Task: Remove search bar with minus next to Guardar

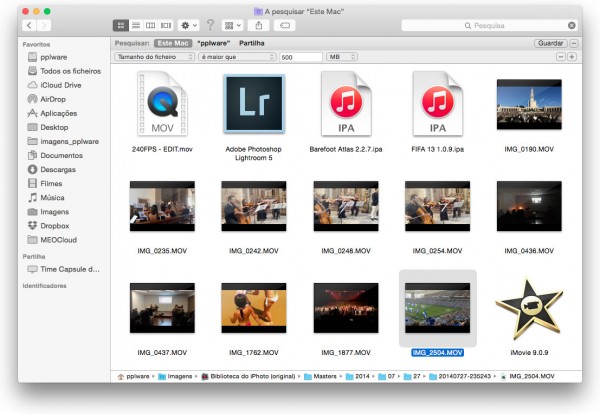Action: (x=574, y=43)
